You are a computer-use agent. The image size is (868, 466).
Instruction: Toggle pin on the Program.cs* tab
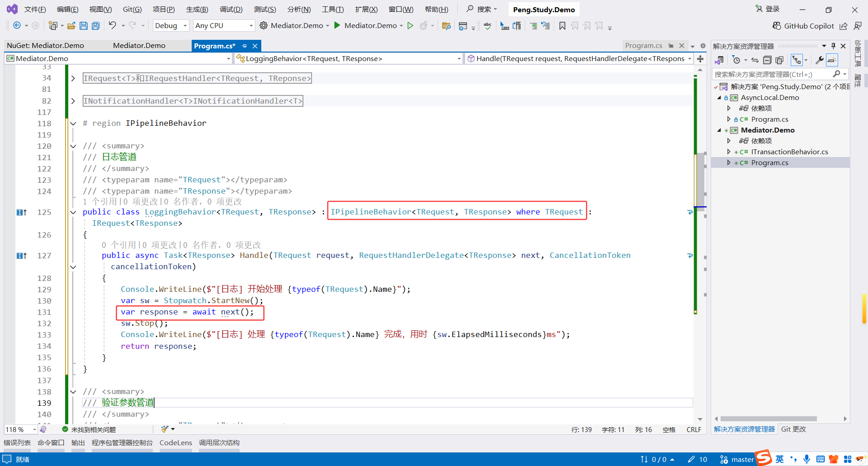[x=245, y=46]
